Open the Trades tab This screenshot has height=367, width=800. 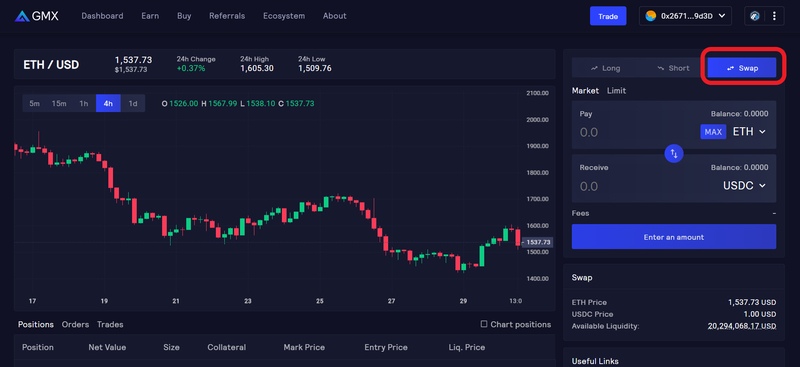[x=110, y=324]
